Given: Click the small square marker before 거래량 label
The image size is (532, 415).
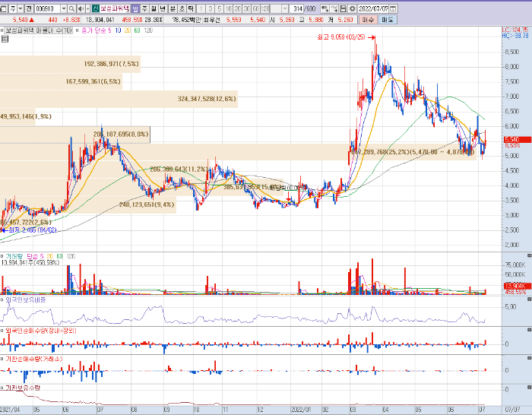Looking at the screenshot, I should [2, 256].
